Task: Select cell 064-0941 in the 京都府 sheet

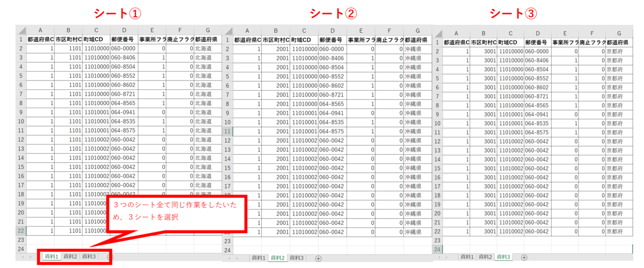Action: pos(538,114)
